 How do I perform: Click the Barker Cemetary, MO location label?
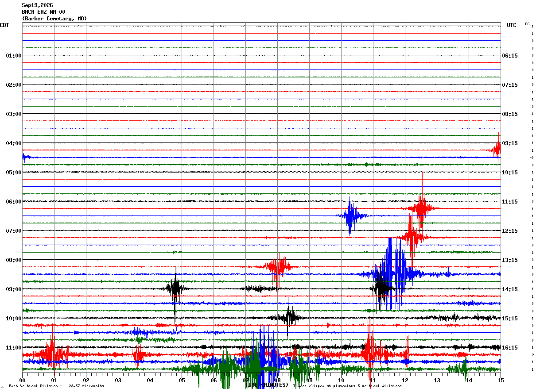point(54,19)
